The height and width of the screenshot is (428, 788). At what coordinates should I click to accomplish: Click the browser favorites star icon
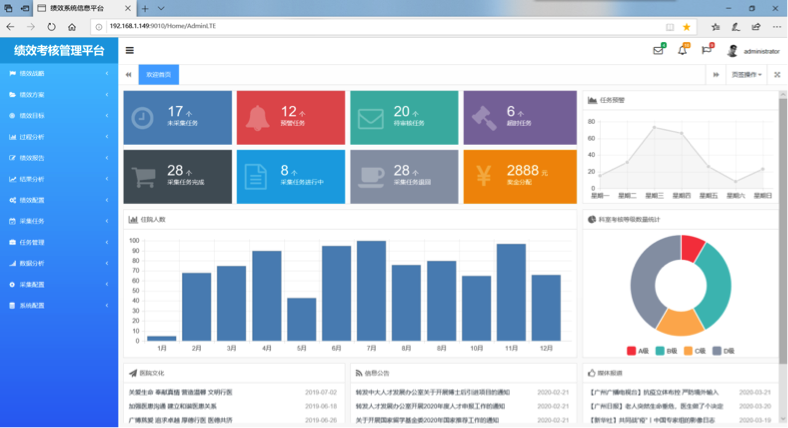[687, 27]
